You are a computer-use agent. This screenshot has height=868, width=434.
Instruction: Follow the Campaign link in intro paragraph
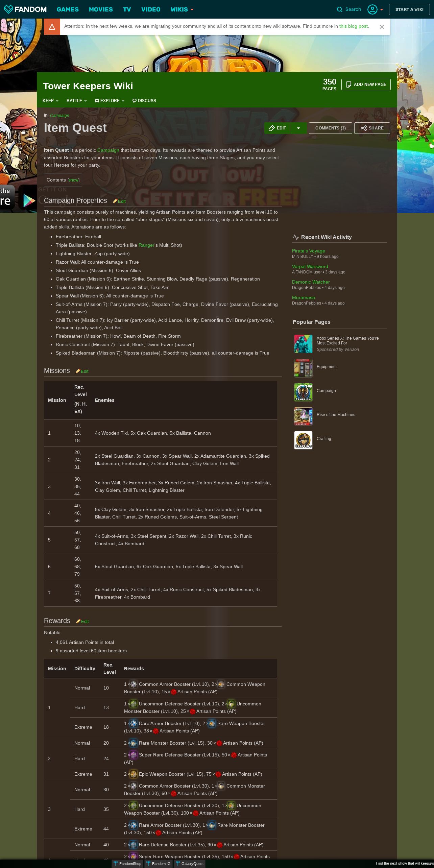[x=108, y=150]
